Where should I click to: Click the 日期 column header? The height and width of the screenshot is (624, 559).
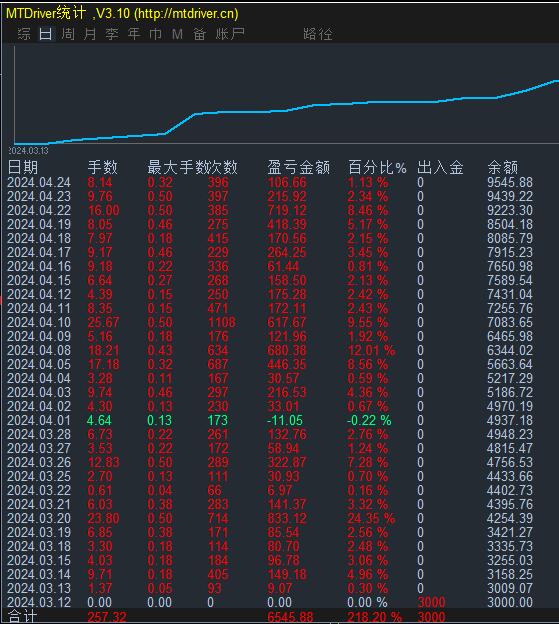(23, 167)
